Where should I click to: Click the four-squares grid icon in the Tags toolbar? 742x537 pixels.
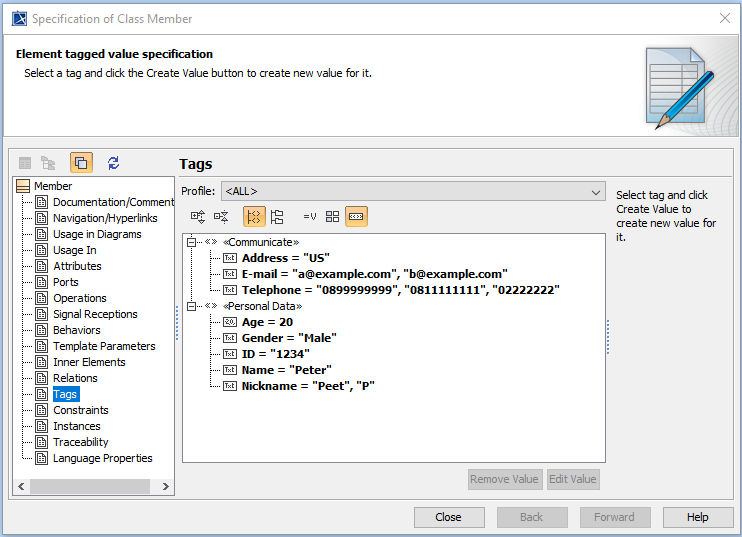point(333,217)
